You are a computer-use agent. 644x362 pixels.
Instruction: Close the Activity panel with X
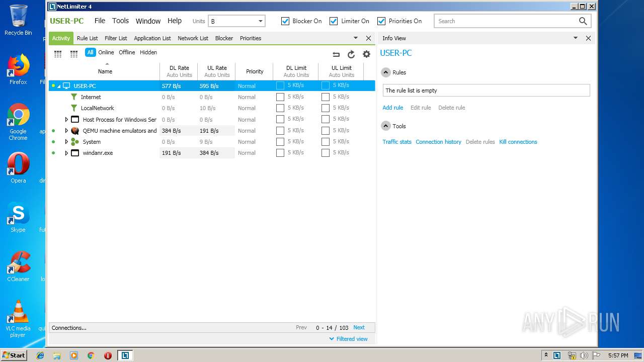[368, 38]
